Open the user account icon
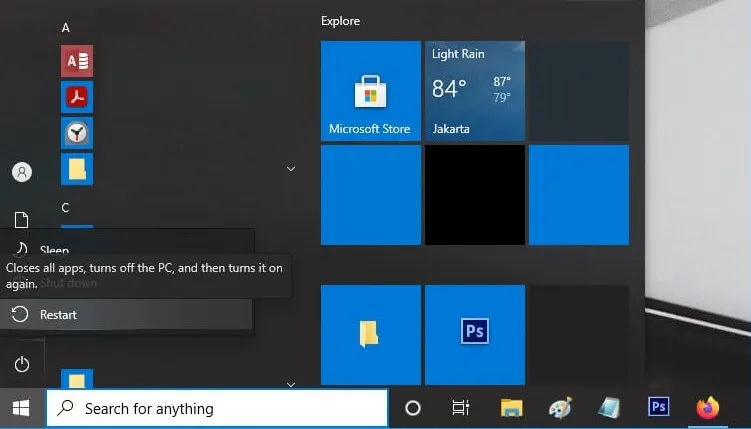This screenshot has width=751, height=429. click(x=22, y=172)
